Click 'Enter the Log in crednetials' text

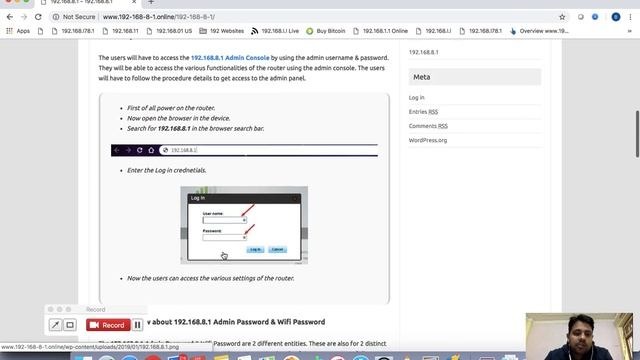coord(167,171)
